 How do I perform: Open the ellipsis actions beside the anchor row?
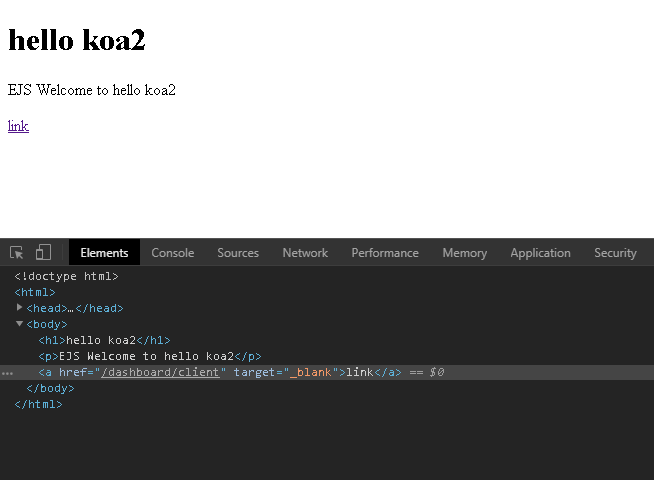pyautogui.click(x=7, y=373)
